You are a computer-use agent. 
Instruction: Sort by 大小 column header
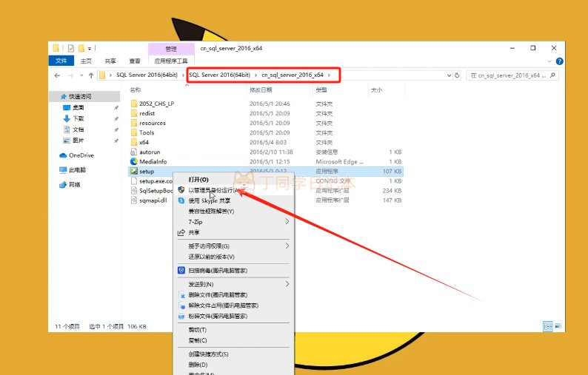coord(376,90)
